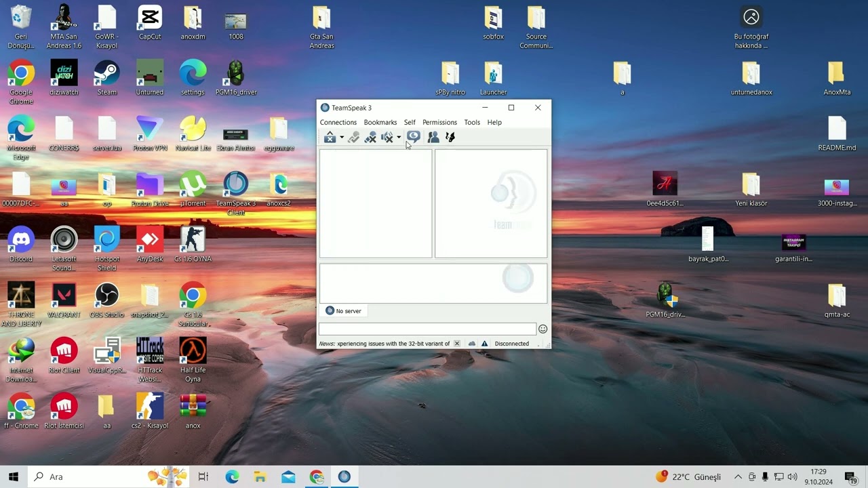Open the Steam desktop shortcut
868x488 pixels.
click(106, 78)
